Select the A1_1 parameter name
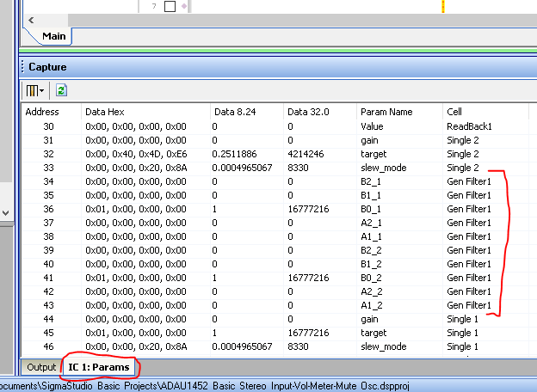 [x=371, y=236]
